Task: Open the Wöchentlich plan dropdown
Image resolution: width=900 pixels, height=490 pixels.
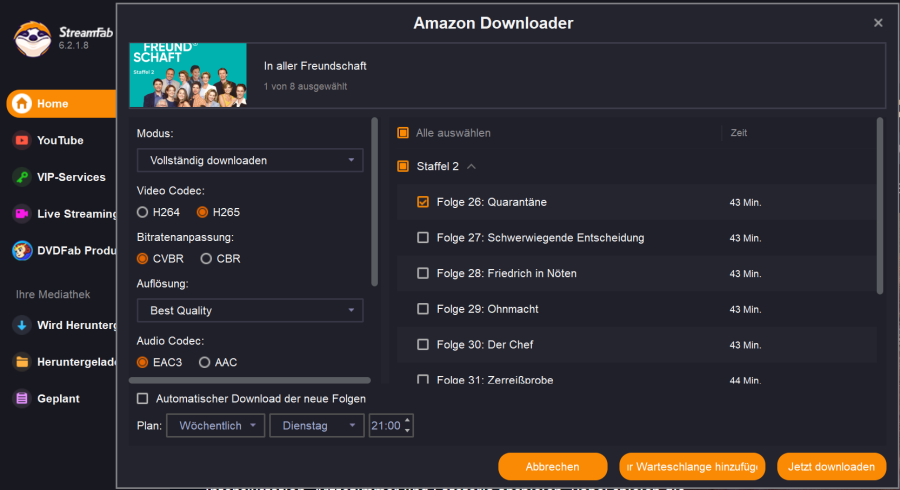Action: (x=215, y=426)
